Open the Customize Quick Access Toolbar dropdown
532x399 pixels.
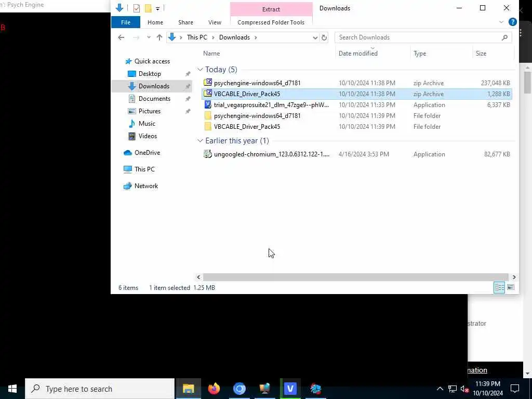click(x=157, y=8)
